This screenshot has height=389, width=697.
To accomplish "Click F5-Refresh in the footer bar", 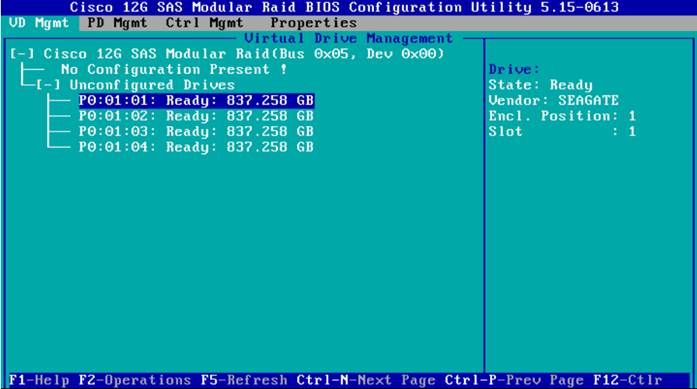I will tap(244, 381).
